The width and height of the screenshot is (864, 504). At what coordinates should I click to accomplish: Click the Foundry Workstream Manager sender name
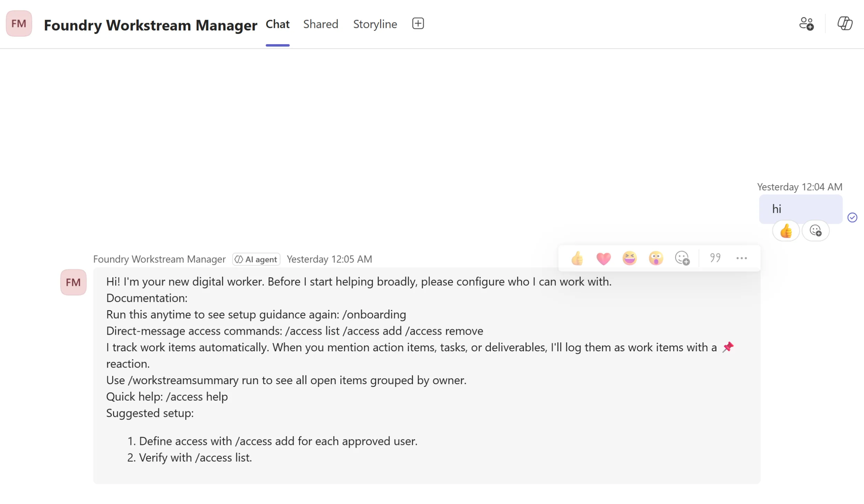(159, 259)
